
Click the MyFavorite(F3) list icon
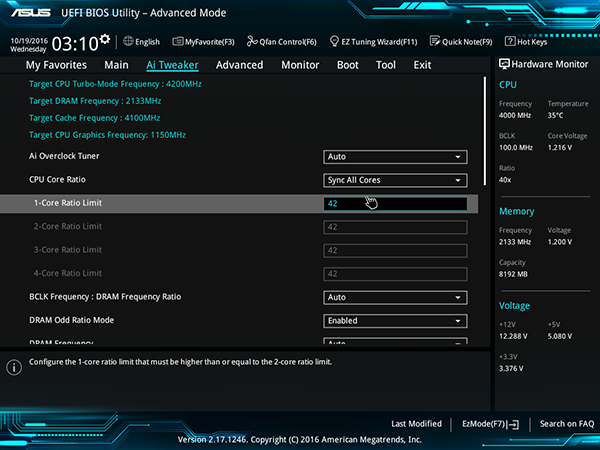[x=178, y=41]
